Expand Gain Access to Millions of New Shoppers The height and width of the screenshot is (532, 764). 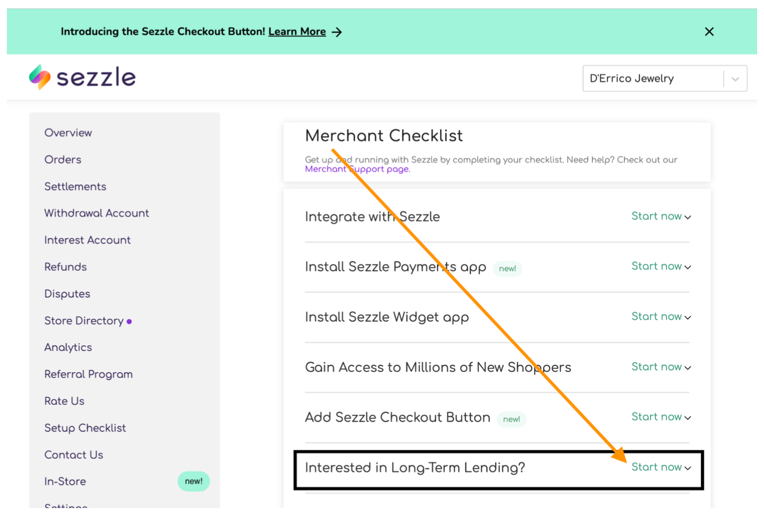[x=660, y=367]
